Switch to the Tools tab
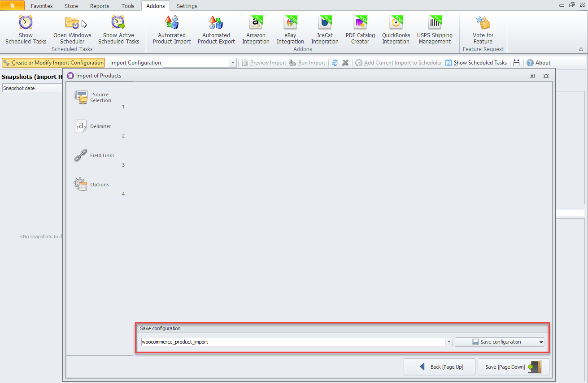588x383 pixels. (128, 6)
